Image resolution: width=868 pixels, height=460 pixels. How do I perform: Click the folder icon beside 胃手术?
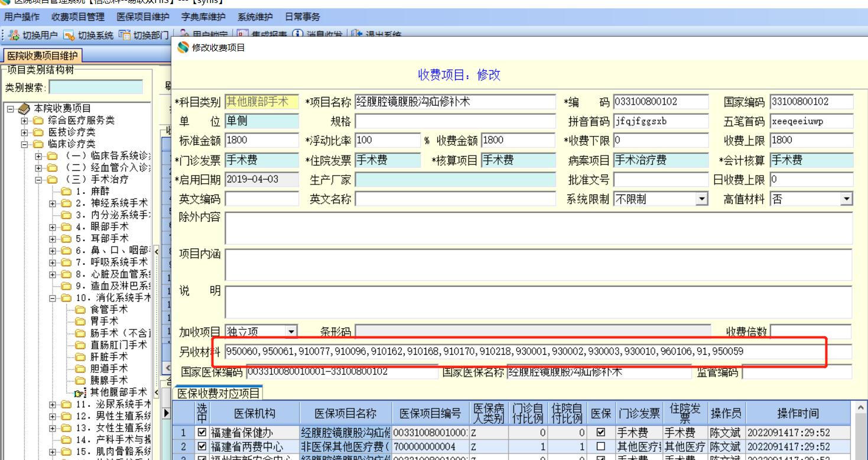(x=80, y=321)
